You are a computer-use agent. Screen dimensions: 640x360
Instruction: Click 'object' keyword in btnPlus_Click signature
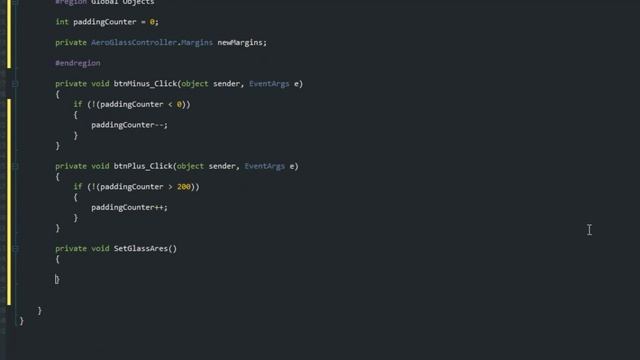(190, 166)
